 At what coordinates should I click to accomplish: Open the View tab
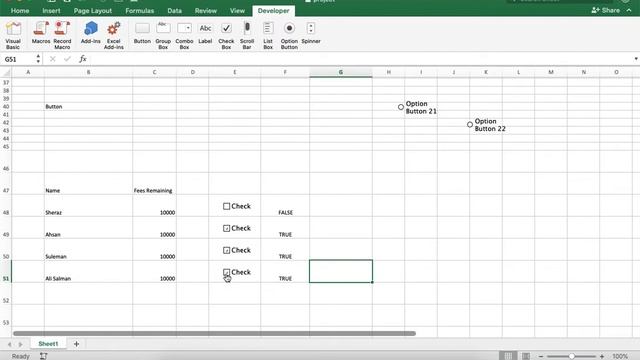237,11
